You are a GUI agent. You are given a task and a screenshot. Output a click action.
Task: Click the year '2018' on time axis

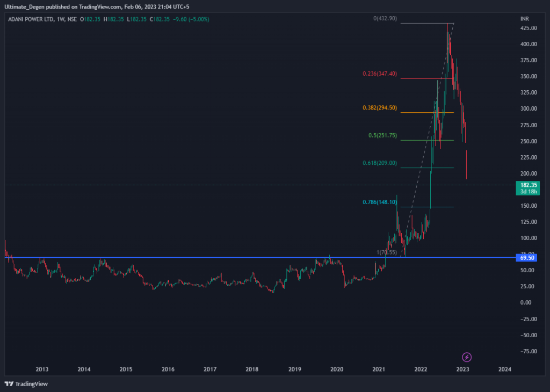[252, 369]
